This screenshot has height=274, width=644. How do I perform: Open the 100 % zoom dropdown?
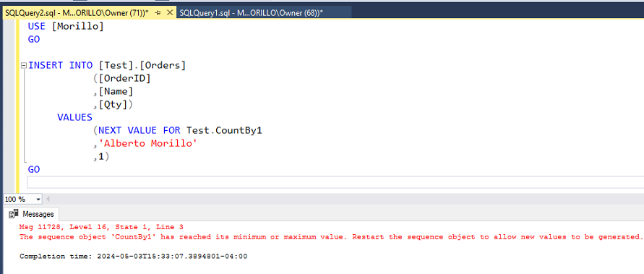pos(38,200)
